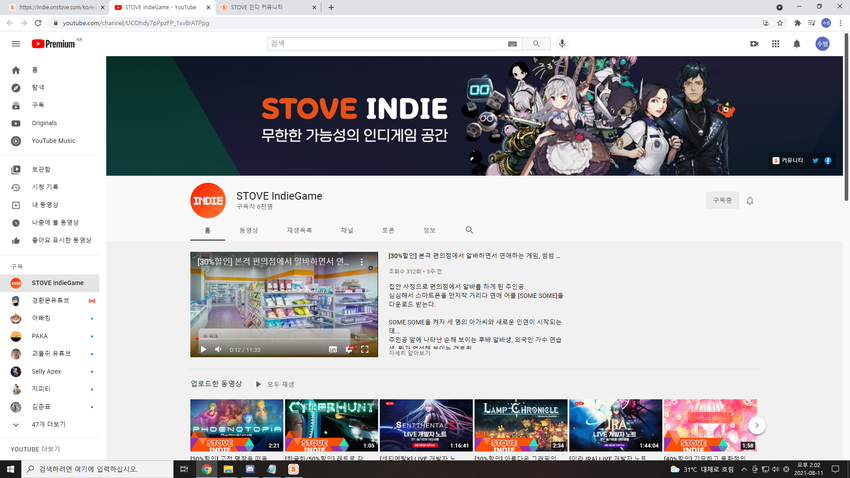Open the notifications bell in the header

point(797,44)
